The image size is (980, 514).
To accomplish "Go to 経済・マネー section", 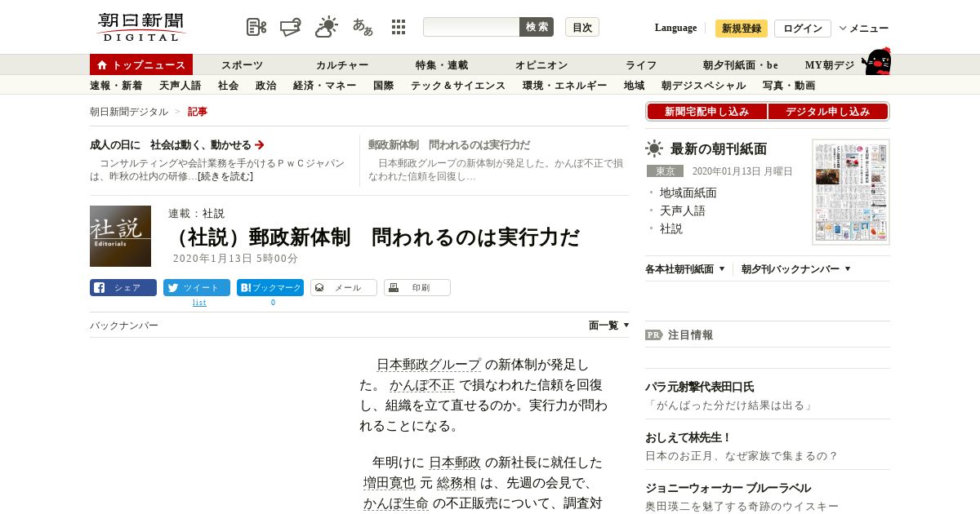I will point(324,85).
